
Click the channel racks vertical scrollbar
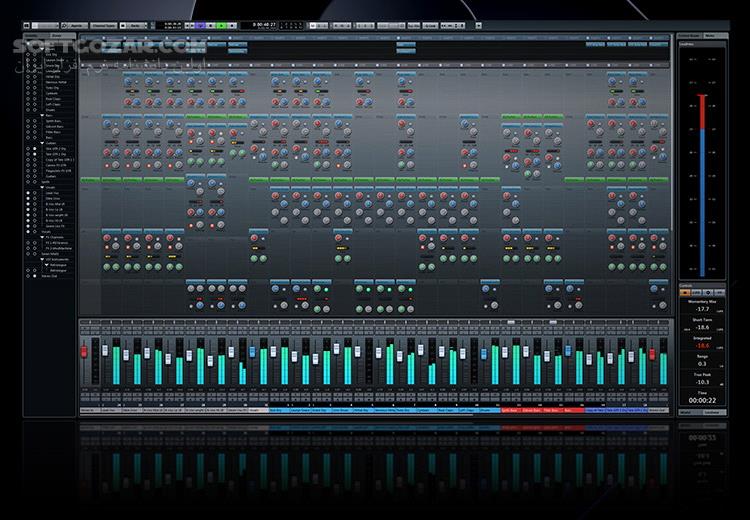coord(672,134)
